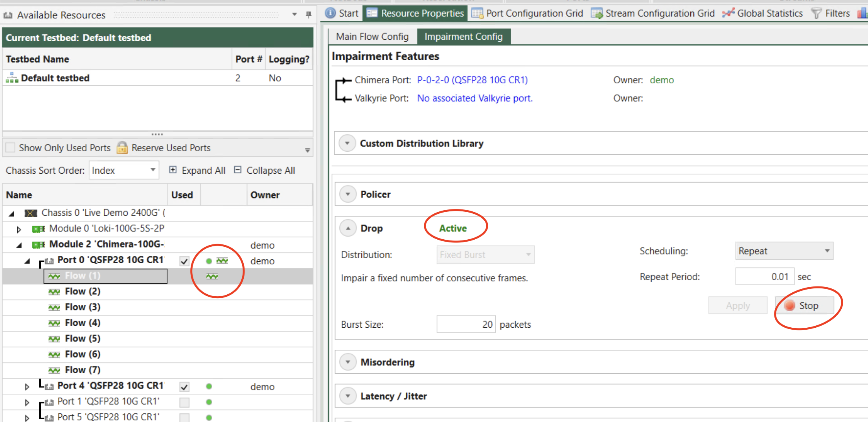This screenshot has width=868, height=422.
Task: Open the Chassis Sort Order dropdown
Action: 124,170
